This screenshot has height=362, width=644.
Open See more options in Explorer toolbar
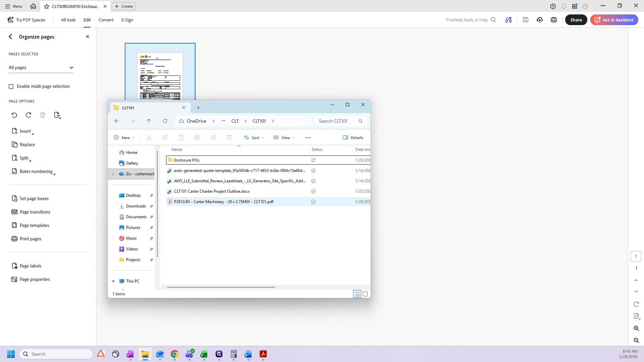tap(308, 138)
